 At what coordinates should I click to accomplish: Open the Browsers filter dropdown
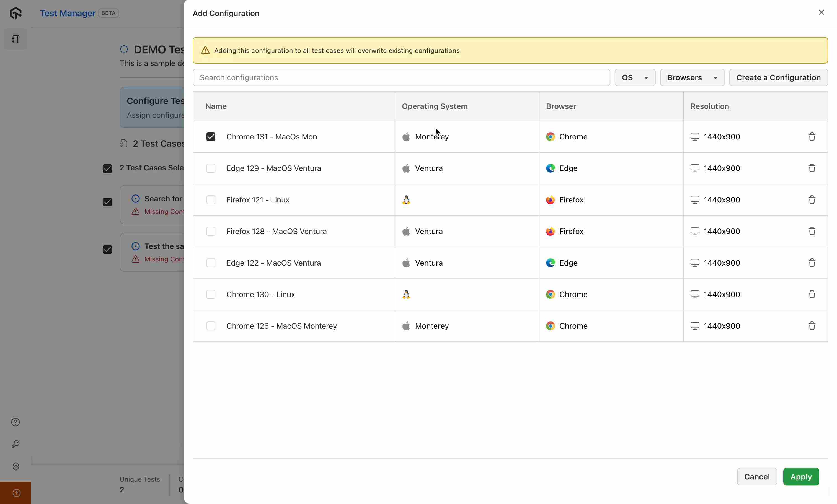pyautogui.click(x=692, y=77)
